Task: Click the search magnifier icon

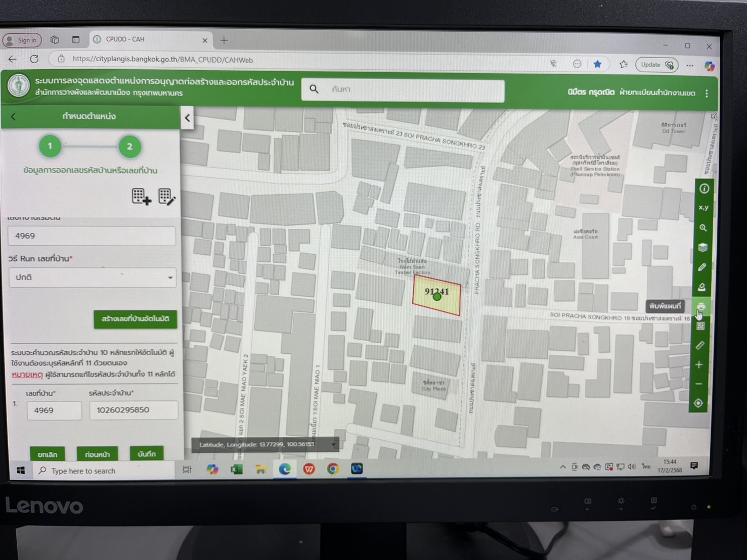Action: pos(314,89)
